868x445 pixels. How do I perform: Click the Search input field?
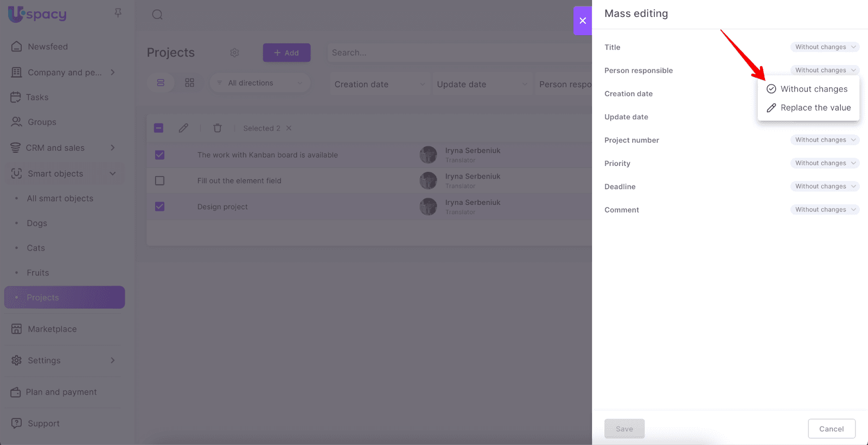coord(456,53)
